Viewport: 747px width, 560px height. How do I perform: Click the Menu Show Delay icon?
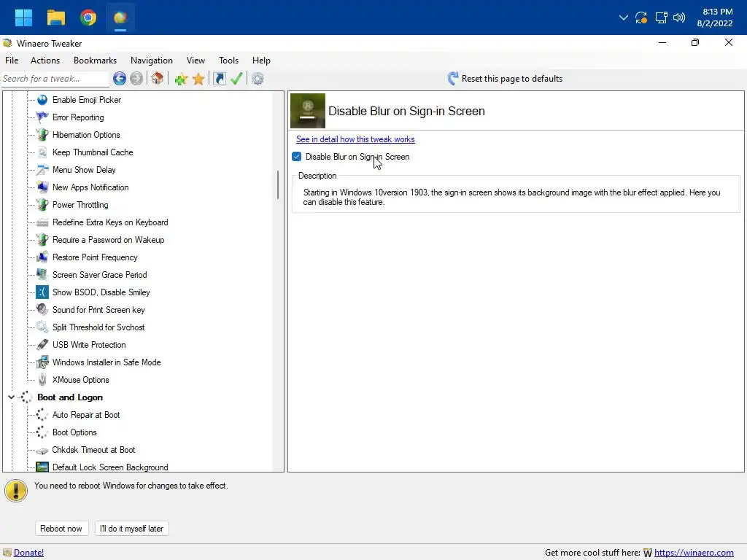pyautogui.click(x=42, y=169)
